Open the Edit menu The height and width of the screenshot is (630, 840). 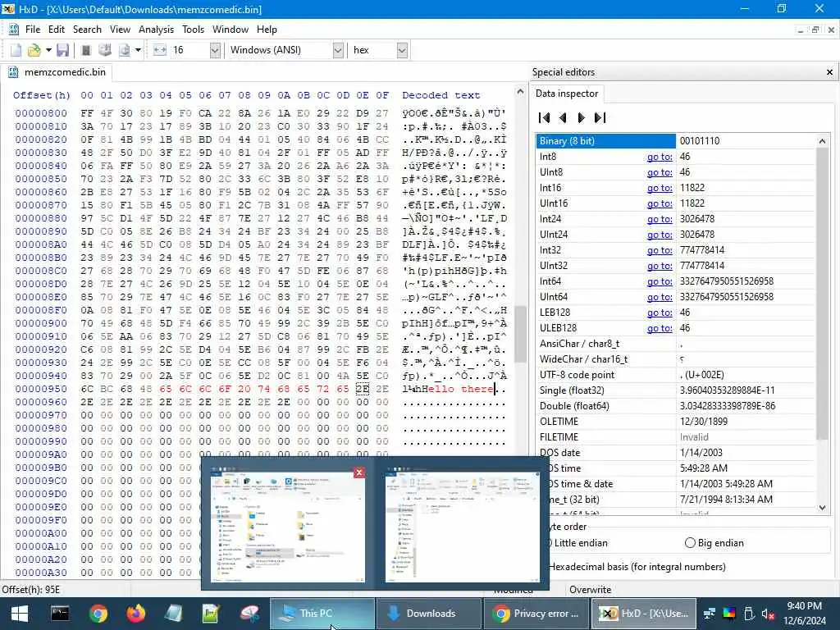point(57,30)
